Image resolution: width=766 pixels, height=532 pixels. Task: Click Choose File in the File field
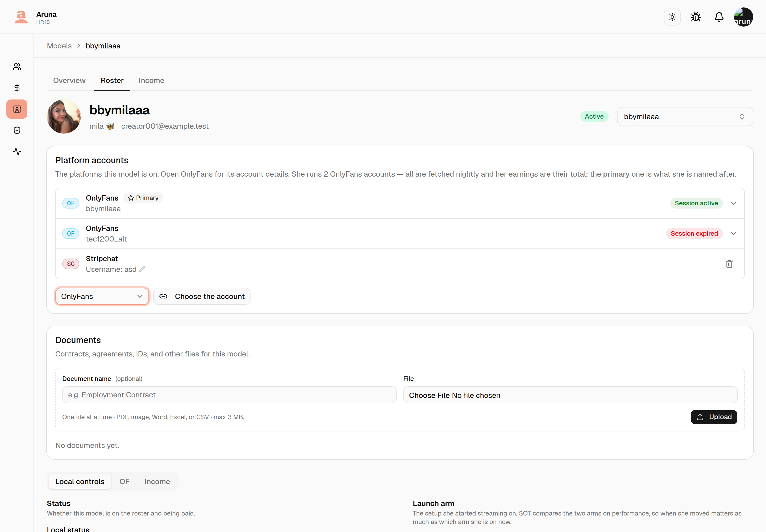[x=429, y=395]
